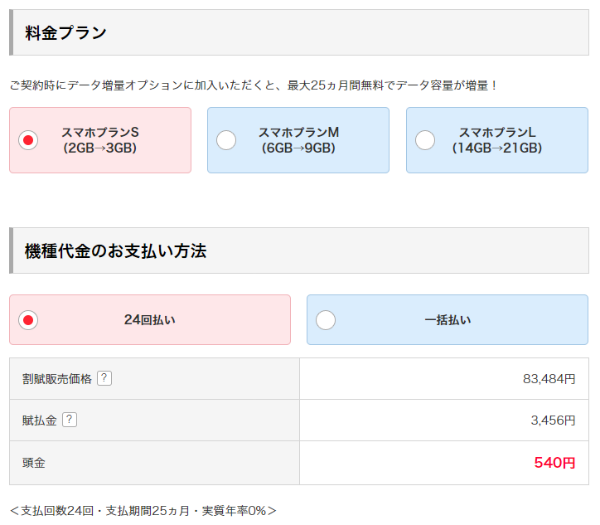Click the 賦払金 row label
This screenshot has width=600, height=525.
[x=39, y=421]
